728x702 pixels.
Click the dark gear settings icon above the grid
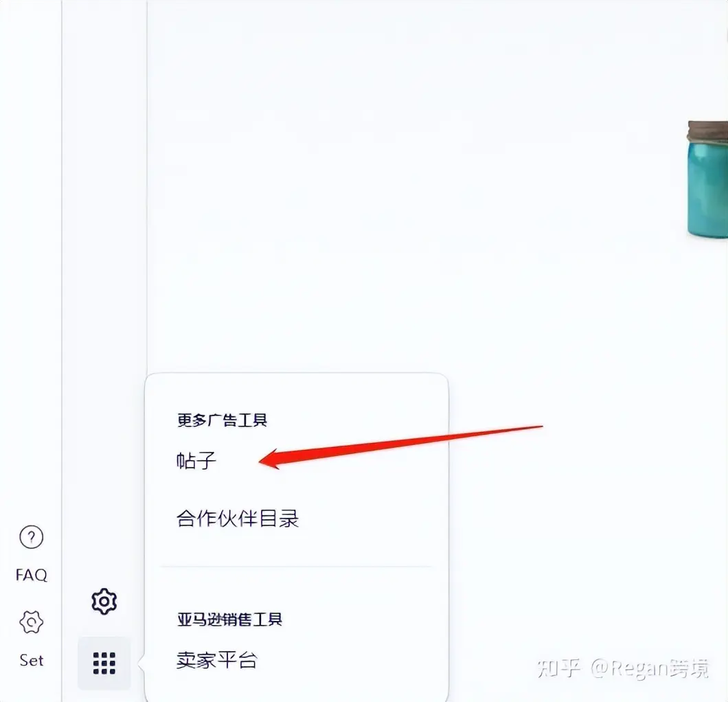tap(104, 602)
